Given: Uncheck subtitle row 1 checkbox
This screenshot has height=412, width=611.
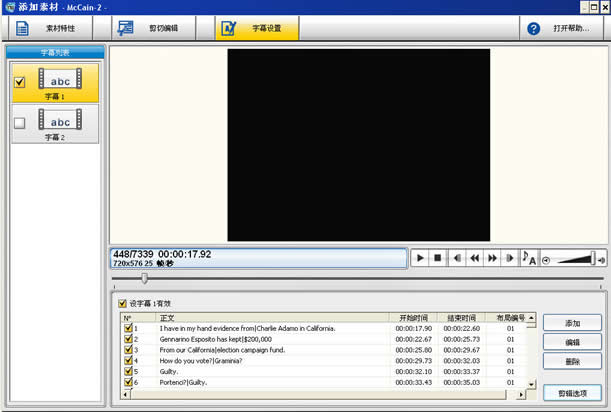Looking at the screenshot, I should pyautogui.click(x=128, y=328).
